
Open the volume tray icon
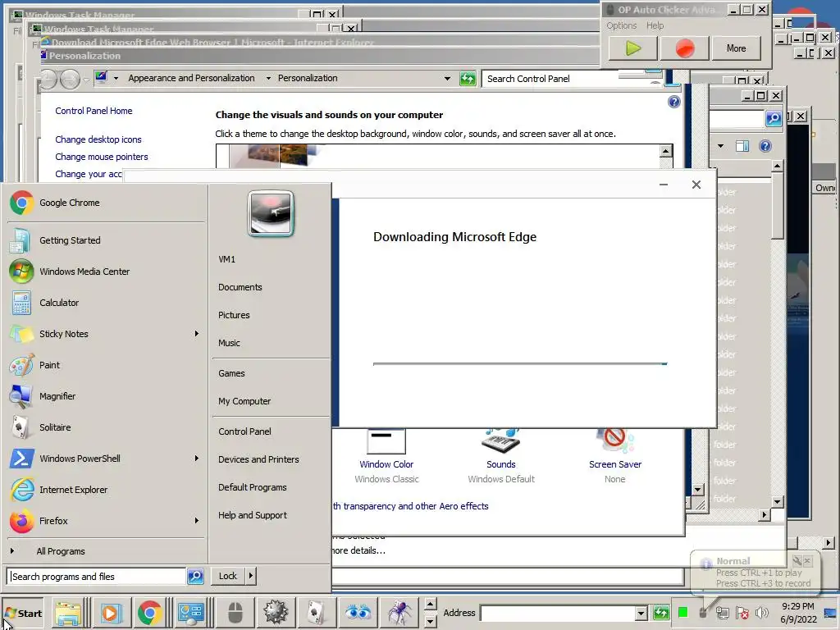(x=761, y=612)
